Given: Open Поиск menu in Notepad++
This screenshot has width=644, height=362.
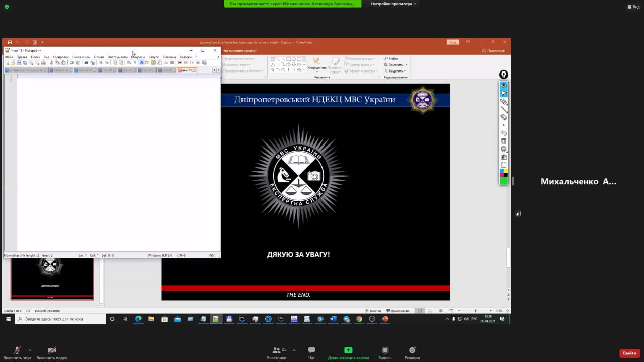Looking at the screenshot, I should [35, 57].
